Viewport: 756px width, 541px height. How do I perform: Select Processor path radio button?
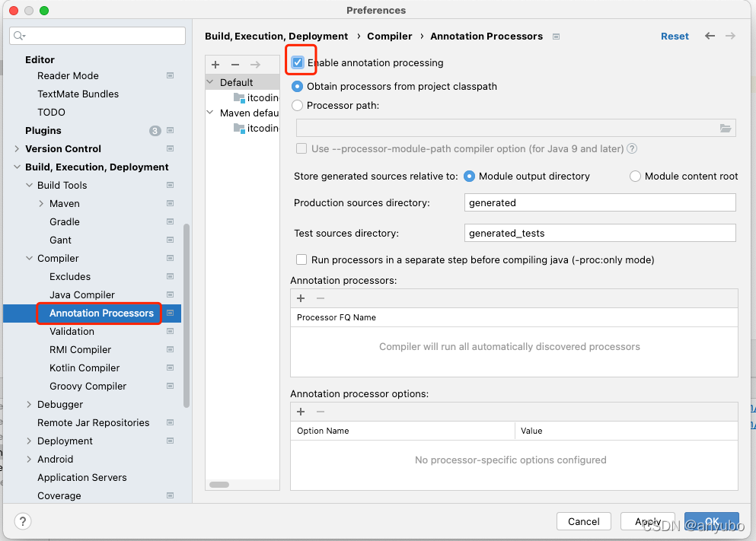(298, 106)
